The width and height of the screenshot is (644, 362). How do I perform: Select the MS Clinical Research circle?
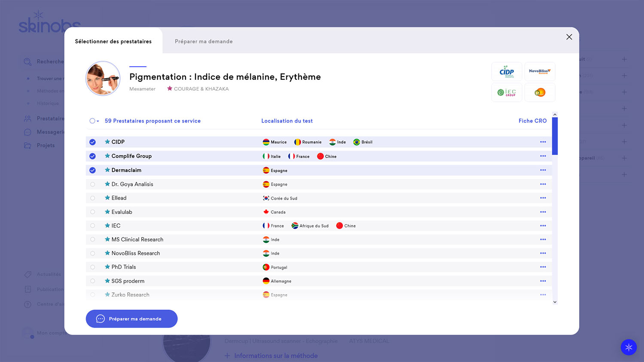tap(92, 240)
